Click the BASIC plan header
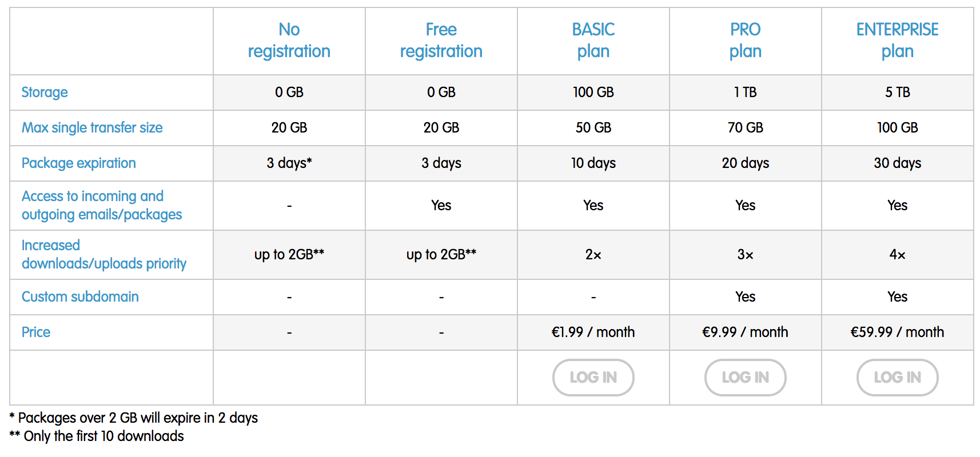The width and height of the screenshot is (980, 457). [x=593, y=41]
